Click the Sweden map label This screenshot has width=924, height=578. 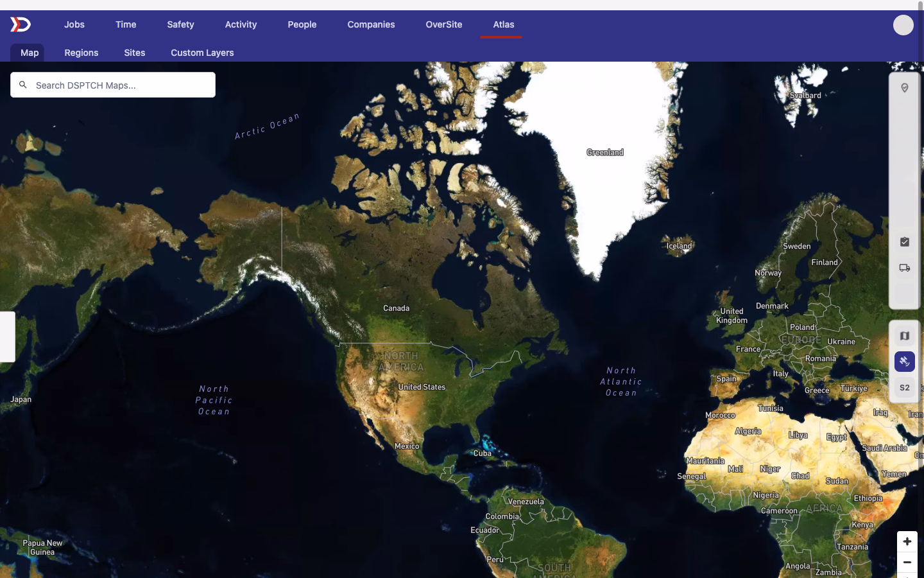(x=797, y=246)
